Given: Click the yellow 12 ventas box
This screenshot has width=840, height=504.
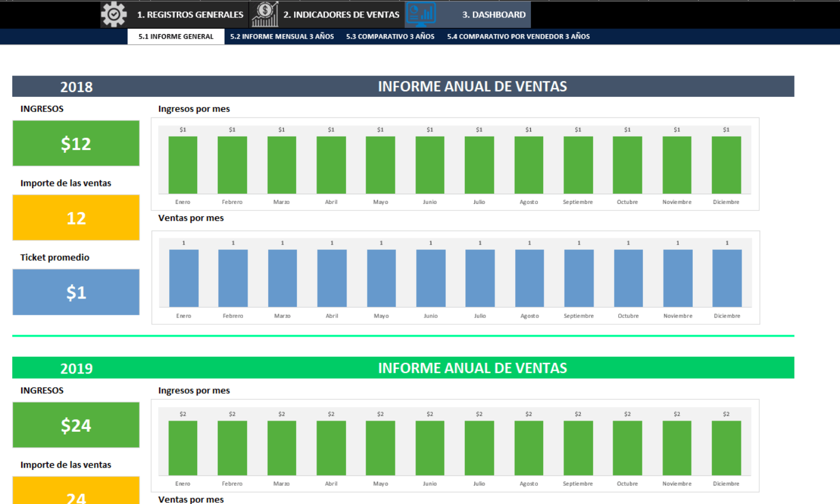Looking at the screenshot, I should click(x=76, y=218).
